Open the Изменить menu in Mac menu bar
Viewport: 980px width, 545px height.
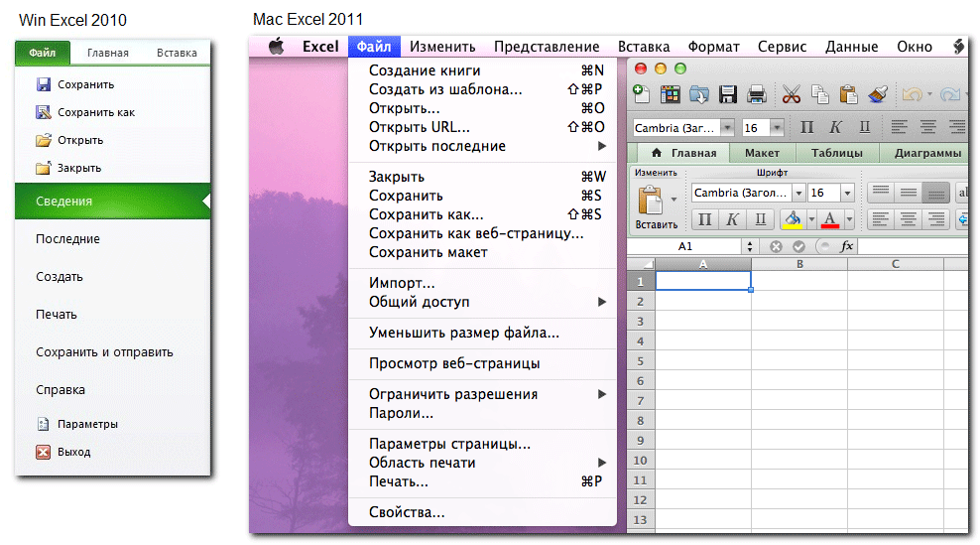pos(442,47)
